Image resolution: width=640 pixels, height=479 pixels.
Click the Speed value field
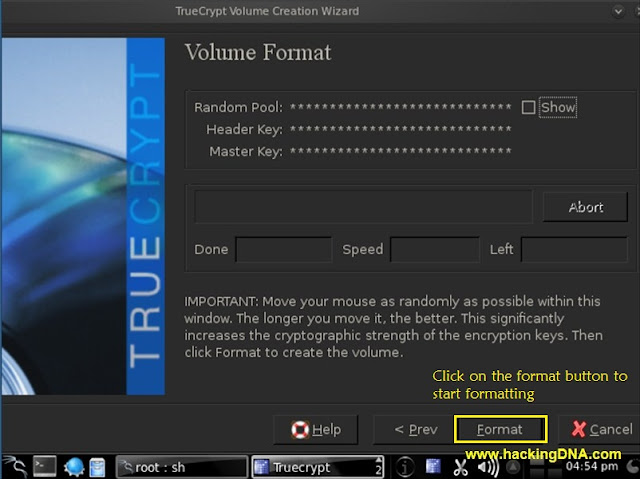point(435,249)
